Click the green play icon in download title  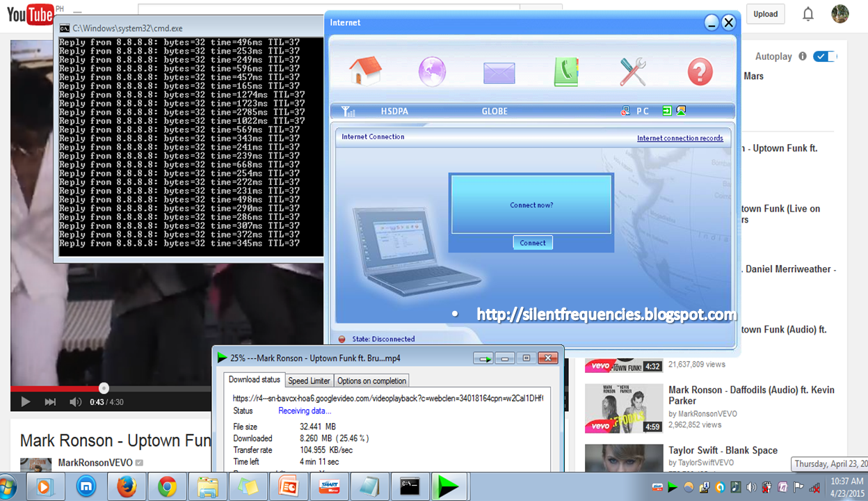point(223,358)
